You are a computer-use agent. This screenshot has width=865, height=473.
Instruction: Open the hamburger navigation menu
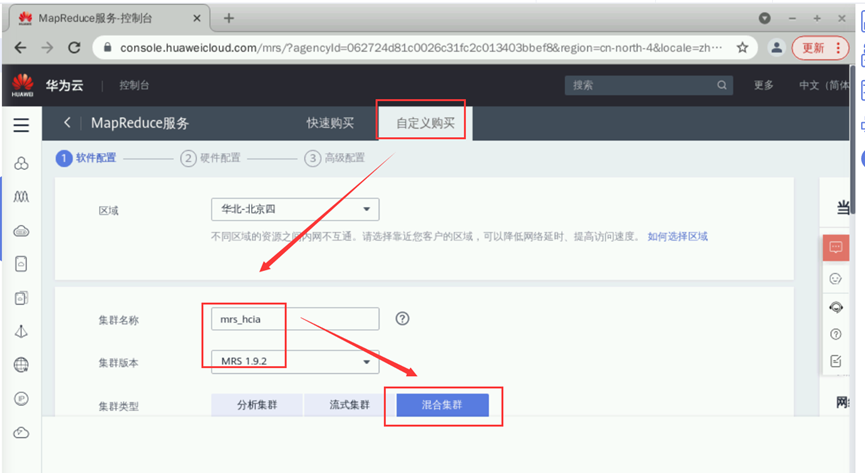coord(21,125)
